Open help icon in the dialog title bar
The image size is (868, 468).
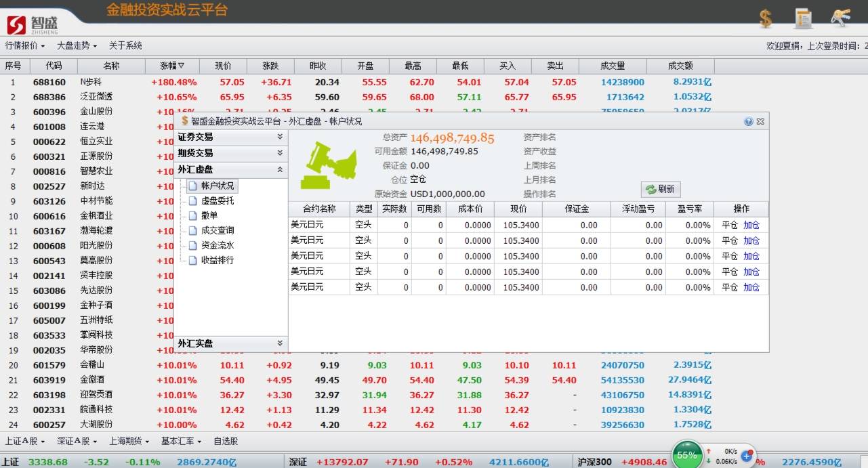(x=749, y=121)
